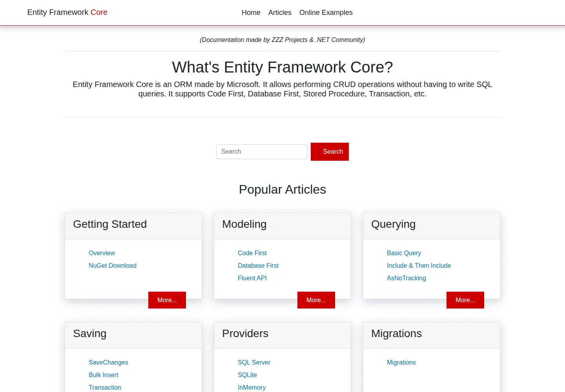Screen dimensions: 565x392
Task: Click the Migrations card heading text
Action: pos(396,334)
